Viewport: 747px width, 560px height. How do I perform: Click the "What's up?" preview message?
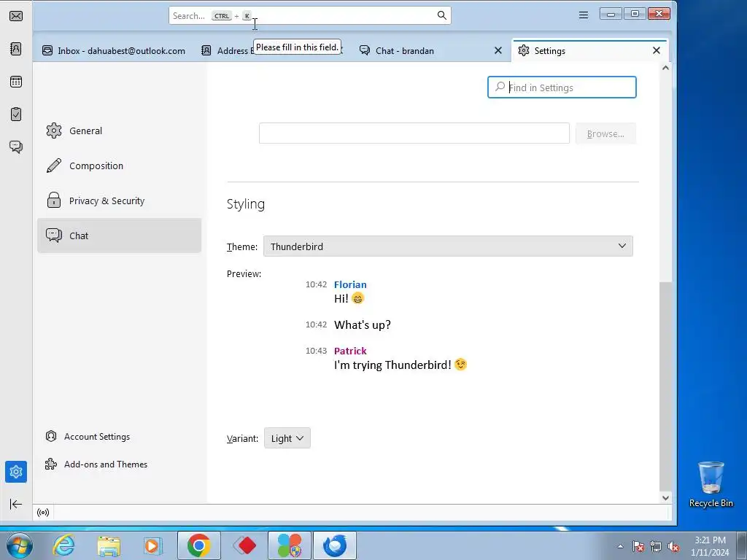click(362, 324)
